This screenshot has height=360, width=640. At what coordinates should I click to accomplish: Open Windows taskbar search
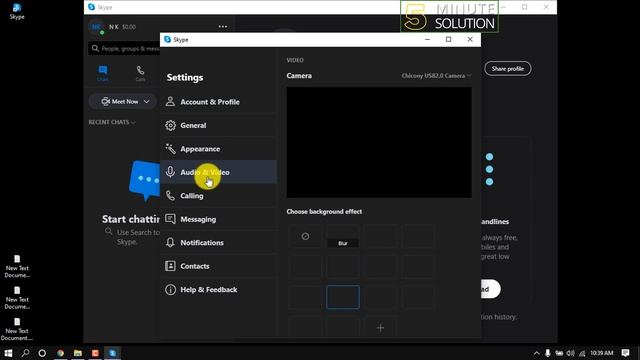tap(25, 353)
